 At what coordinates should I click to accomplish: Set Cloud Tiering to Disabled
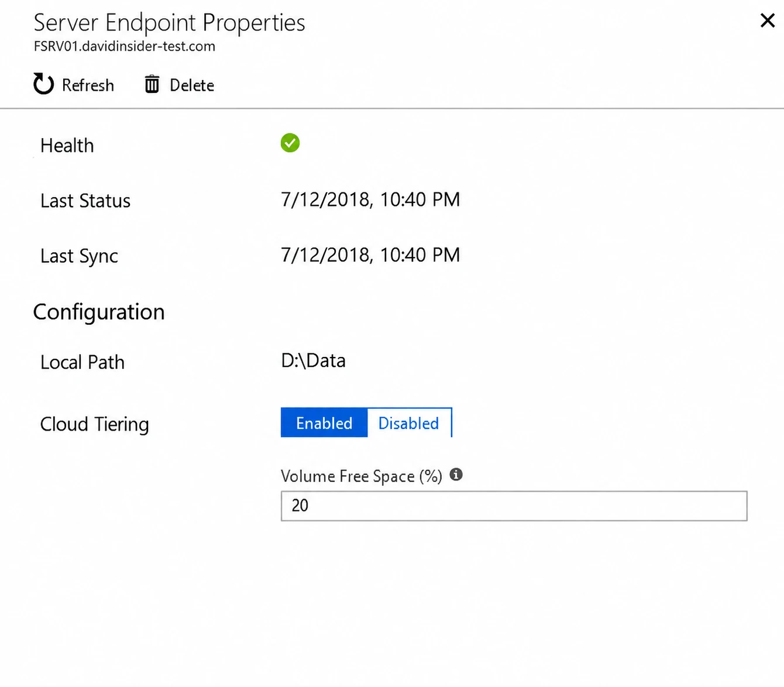409,422
